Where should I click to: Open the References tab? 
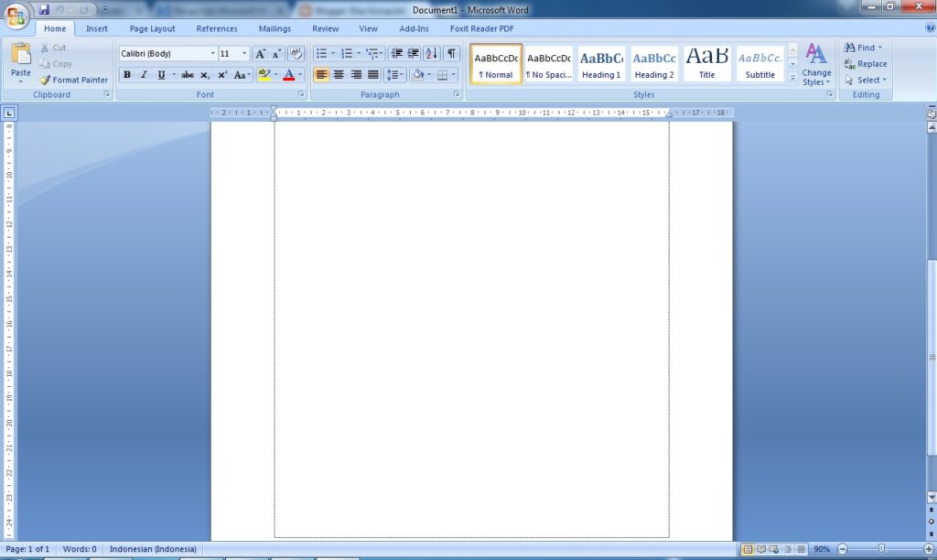pyautogui.click(x=217, y=28)
